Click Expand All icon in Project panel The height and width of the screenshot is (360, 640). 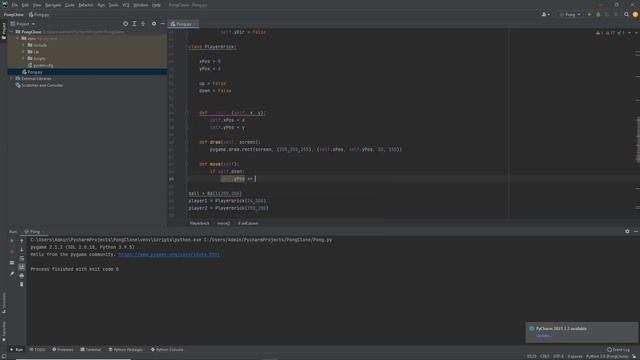(x=134, y=24)
